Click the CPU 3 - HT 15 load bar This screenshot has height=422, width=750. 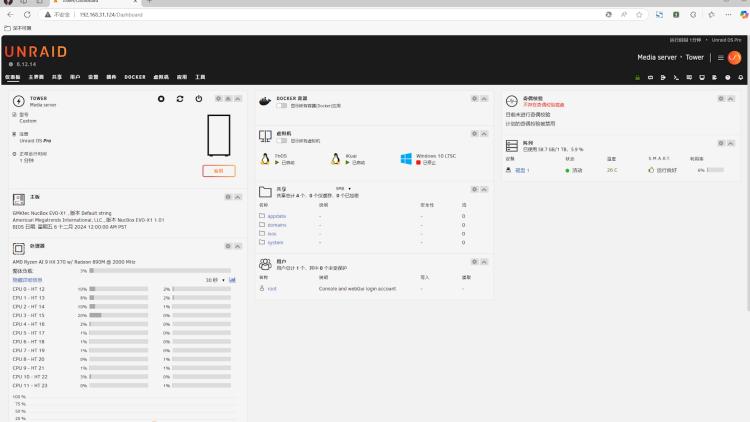click(x=119, y=315)
